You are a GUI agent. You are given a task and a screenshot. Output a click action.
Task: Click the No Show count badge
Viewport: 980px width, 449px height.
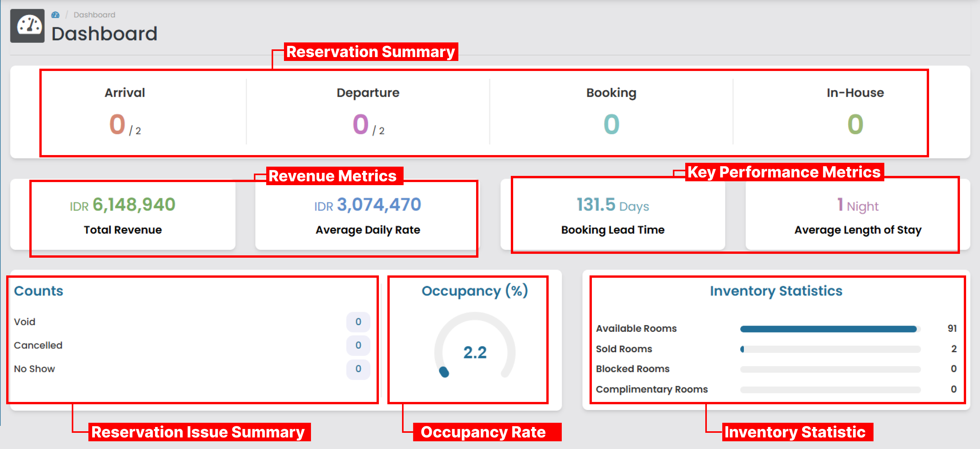tap(358, 369)
